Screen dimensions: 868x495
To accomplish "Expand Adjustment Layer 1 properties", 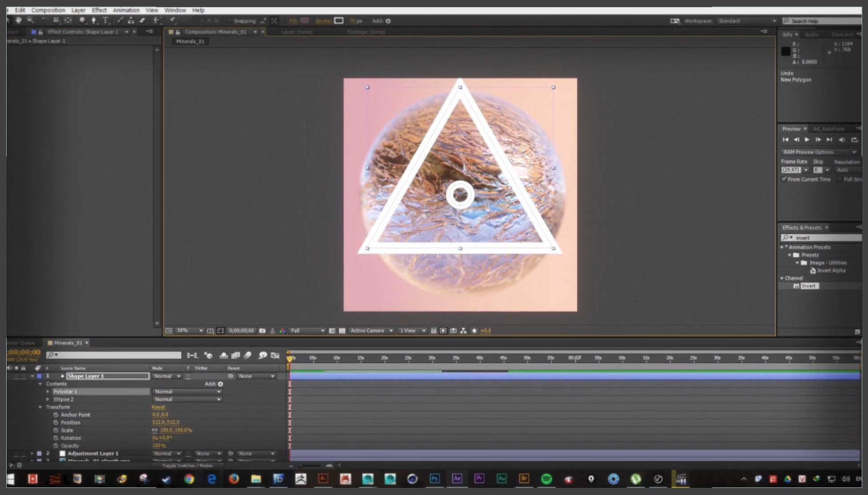I will point(32,454).
